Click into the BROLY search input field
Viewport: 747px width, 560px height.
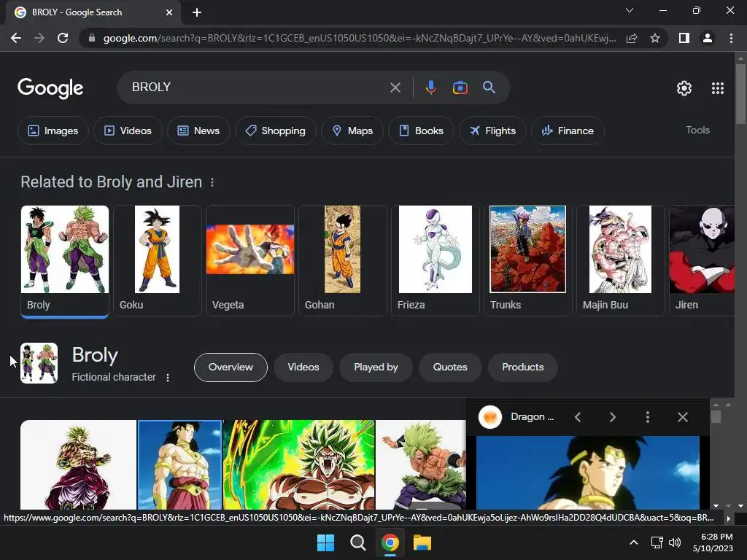coord(258,87)
